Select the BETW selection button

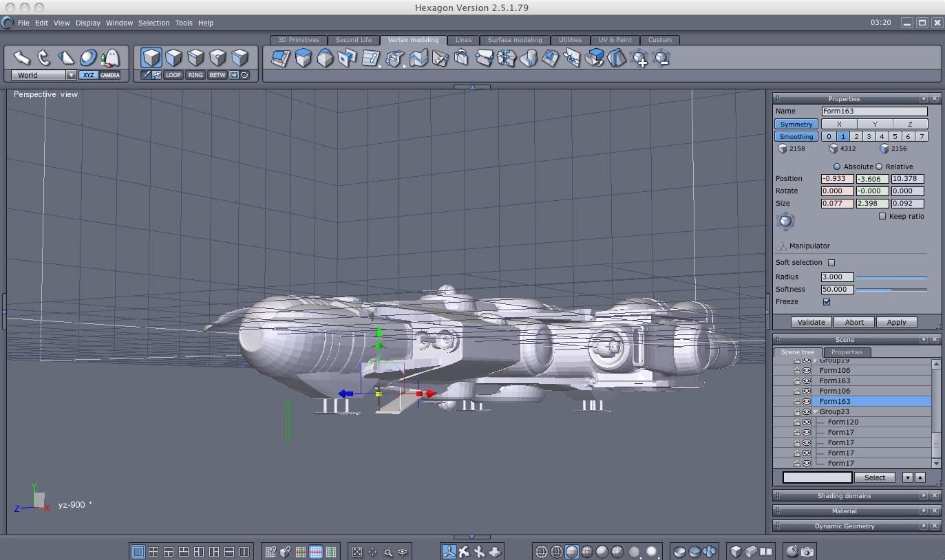[217, 75]
